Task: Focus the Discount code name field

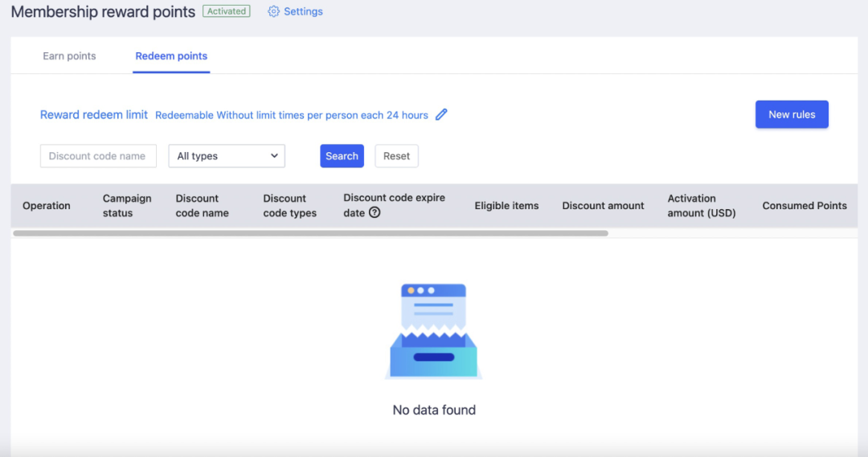Action: pos(98,155)
